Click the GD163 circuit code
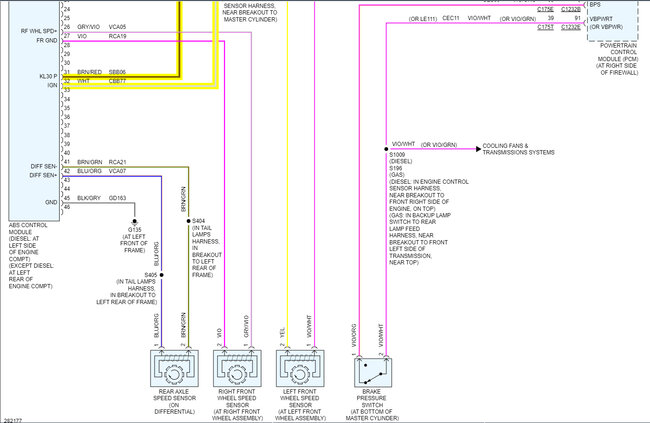This screenshot has height=423, width=650. coord(117,198)
